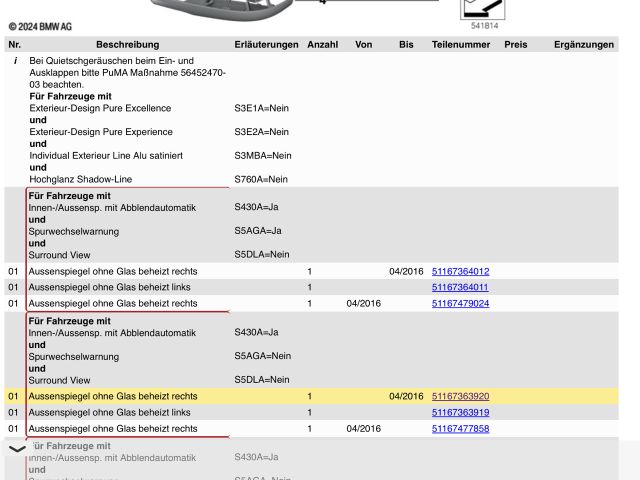Click the © 2024 BMW AG copyright text
640x480 pixels.
(x=41, y=27)
